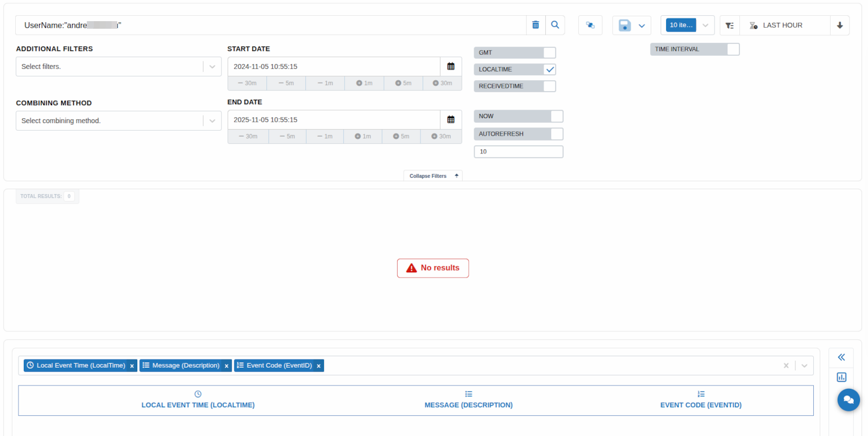The image size is (868, 436).
Task: Turn on the AUTOREFRESH toggle
Action: (557, 134)
